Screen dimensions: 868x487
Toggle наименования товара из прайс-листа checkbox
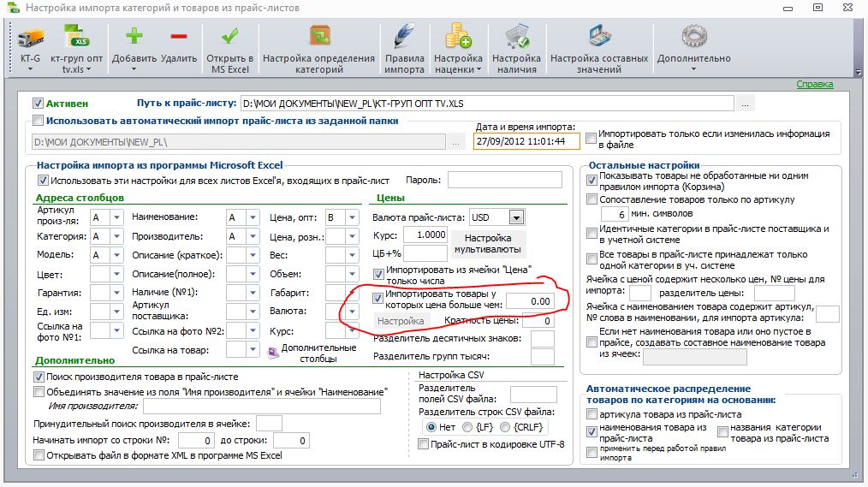pos(592,431)
